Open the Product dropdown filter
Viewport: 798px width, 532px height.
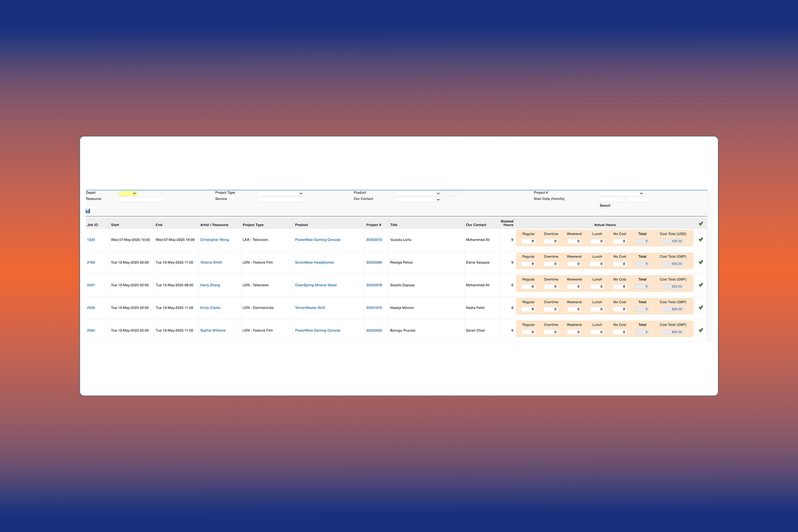coord(418,193)
